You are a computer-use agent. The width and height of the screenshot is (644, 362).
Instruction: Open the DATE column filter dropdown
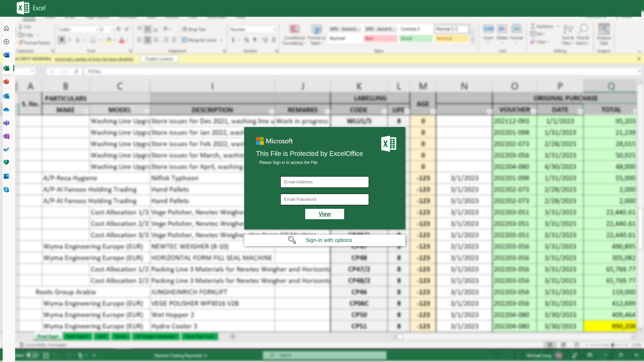point(580,111)
